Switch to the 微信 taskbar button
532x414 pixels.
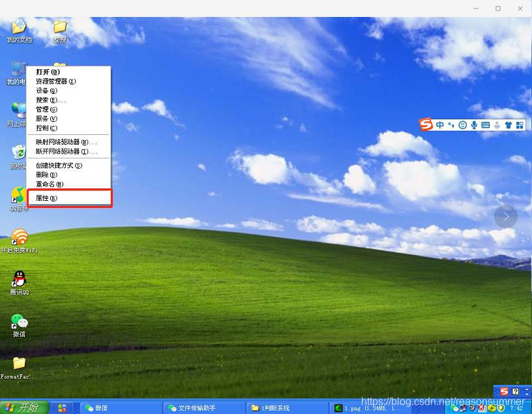click(x=121, y=408)
